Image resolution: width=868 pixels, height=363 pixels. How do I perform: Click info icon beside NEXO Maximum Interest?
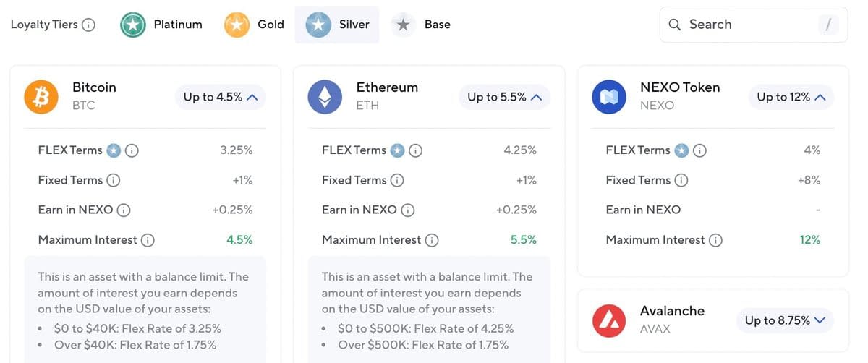715,240
